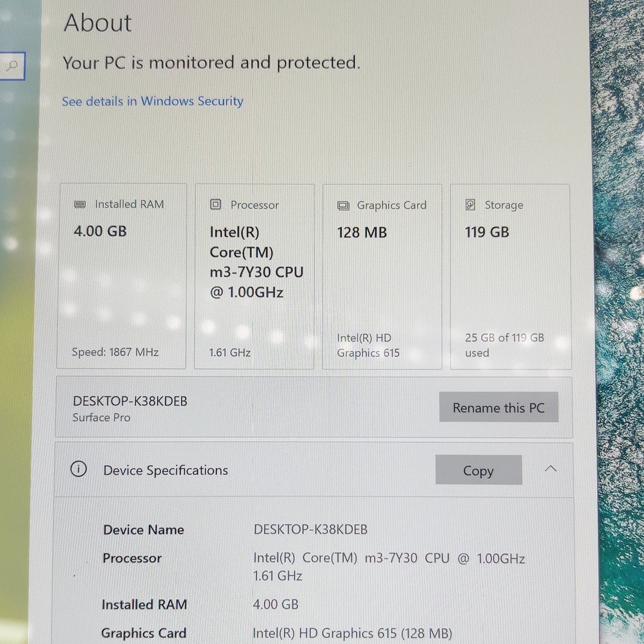This screenshot has height=644, width=644.
Task: Click the Storage drive icon
Action: tap(470, 204)
